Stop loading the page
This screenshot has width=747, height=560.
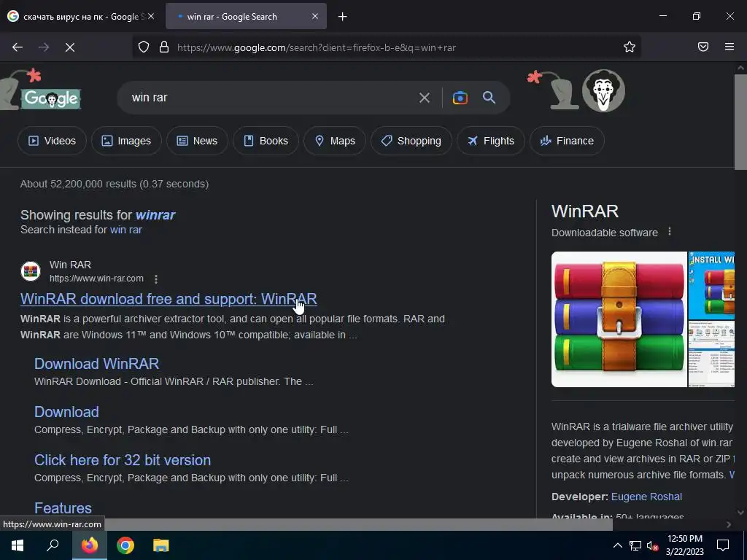coord(70,47)
